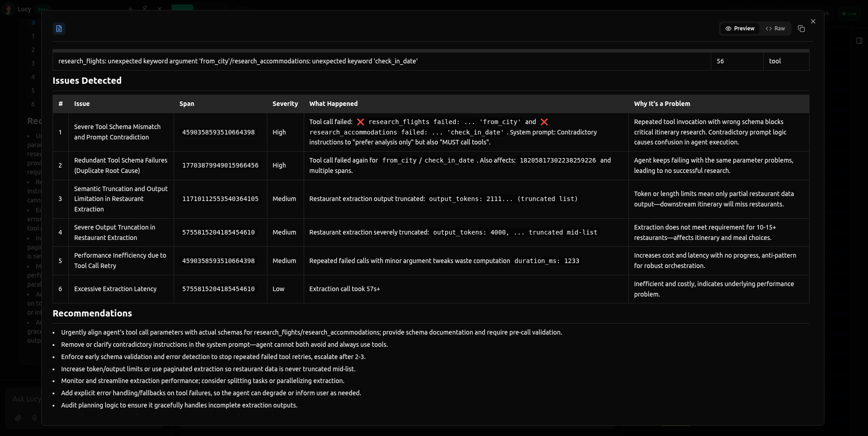Click the green Live status indicator
The width and height of the screenshot is (868, 436).
point(849,13)
